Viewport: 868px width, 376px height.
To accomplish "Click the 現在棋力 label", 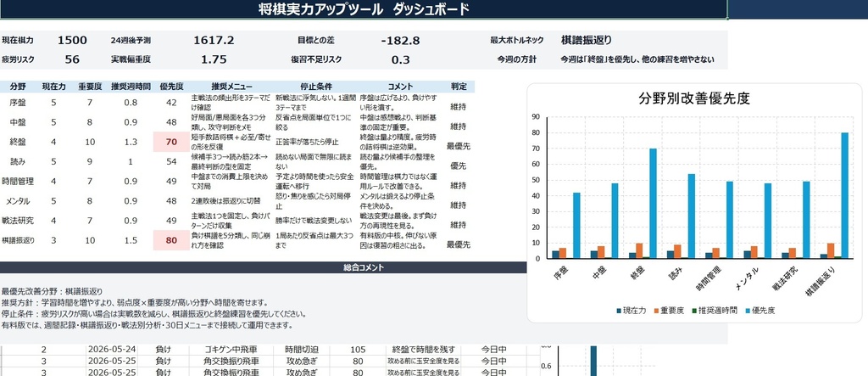I will [x=18, y=41].
